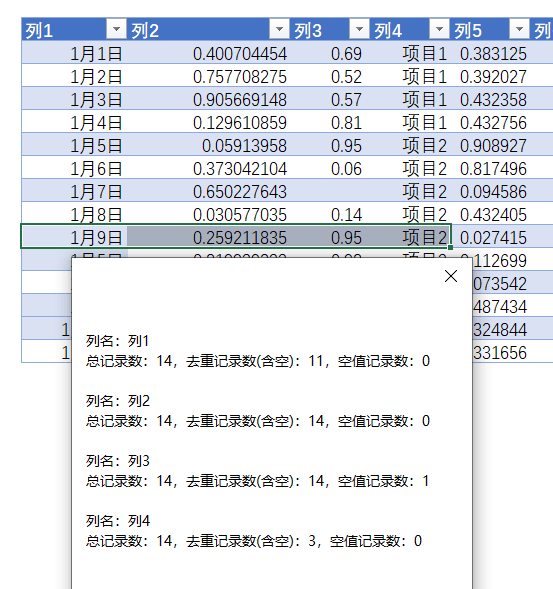The image size is (553, 589).
Task: Select cell 0.69 in 列3
Action: [x=330, y=53]
